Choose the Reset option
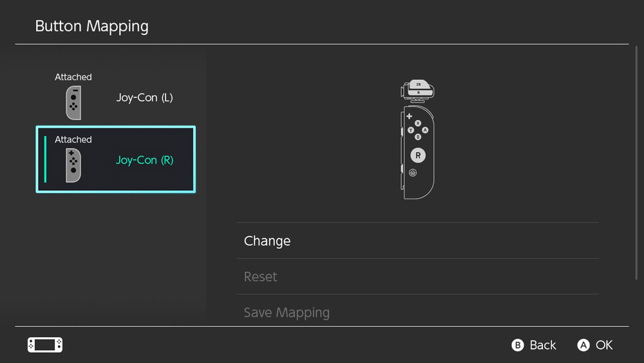This screenshot has width=644, height=363. [418, 276]
